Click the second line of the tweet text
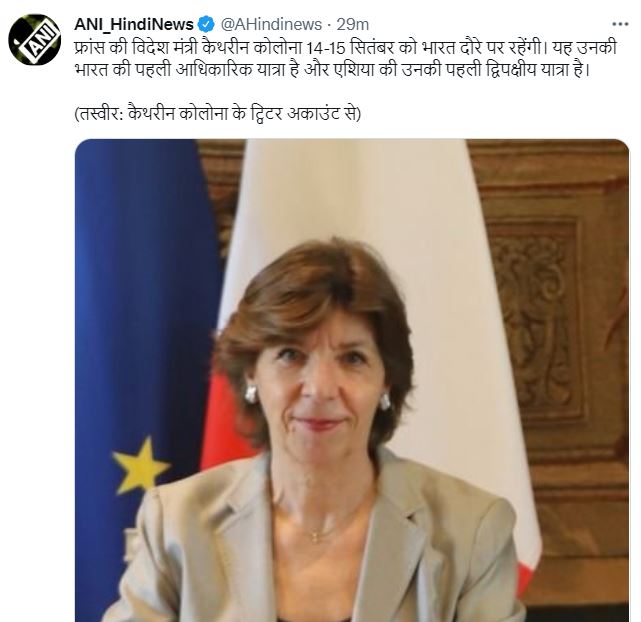This screenshot has width=641, height=622. [332, 70]
